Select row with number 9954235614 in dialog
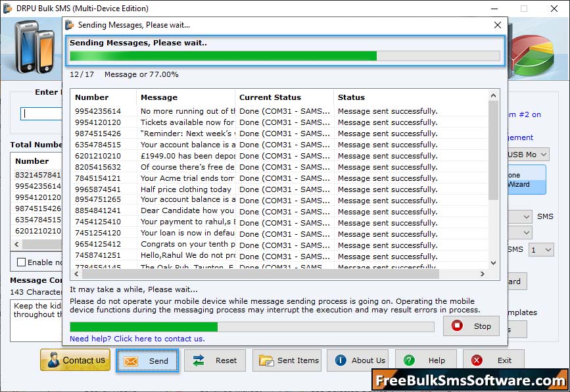 pos(279,111)
